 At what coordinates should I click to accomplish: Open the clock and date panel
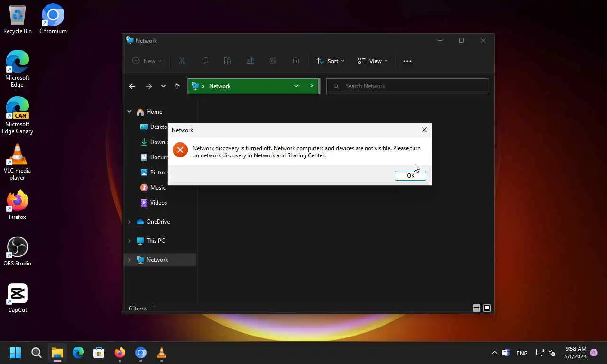(x=575, y=353)
